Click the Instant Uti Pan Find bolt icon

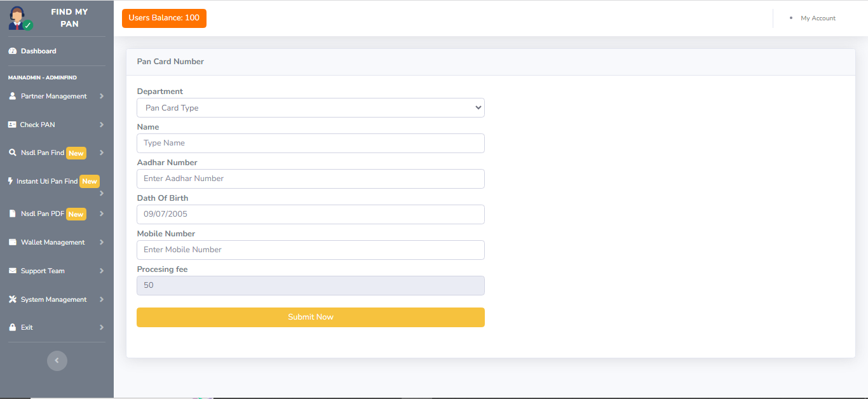point(10,181)
